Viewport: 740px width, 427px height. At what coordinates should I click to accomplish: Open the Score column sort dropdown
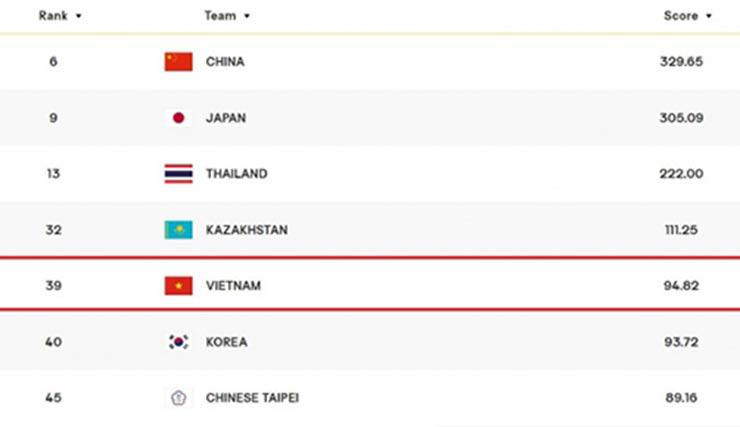coord(708,16)
